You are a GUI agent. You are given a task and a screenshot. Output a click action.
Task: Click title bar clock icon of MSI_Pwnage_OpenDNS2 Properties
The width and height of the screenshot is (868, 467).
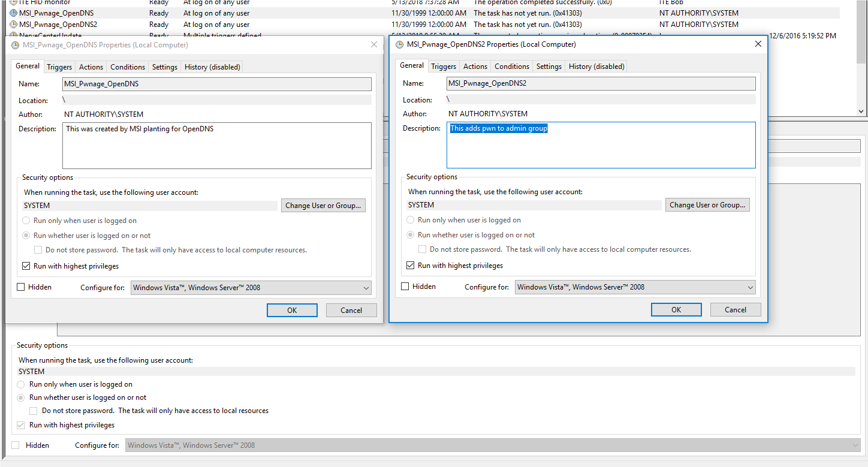point(400,44)
